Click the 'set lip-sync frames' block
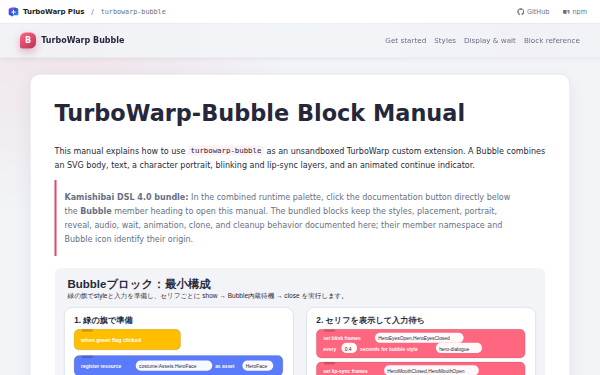 pyautogui.click(x=421, y=369)
